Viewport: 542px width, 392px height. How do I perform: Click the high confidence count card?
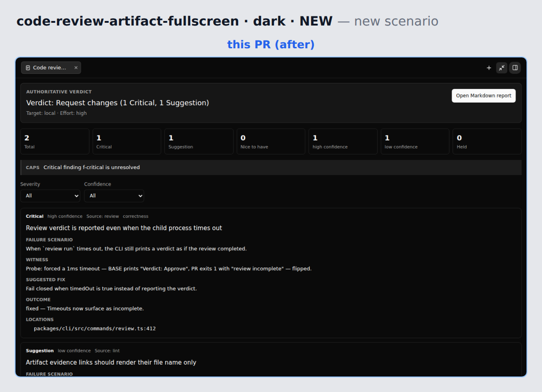pyautogui.click(x=343, y=142)
